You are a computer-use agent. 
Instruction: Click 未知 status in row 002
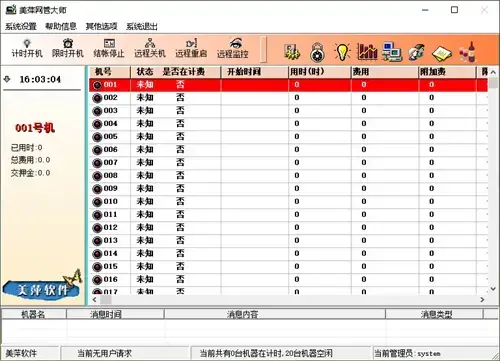click(145, 97)
